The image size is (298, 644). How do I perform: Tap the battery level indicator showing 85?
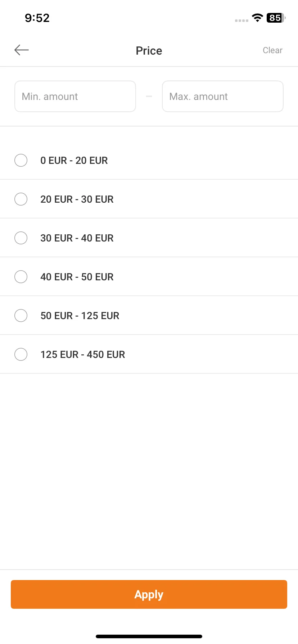coord(276,18)
